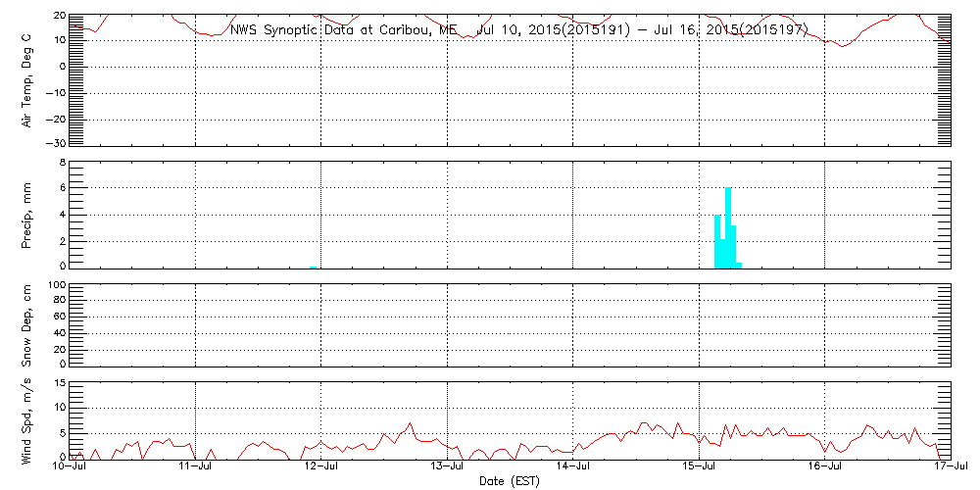Click the '8' precipitation axis tick label

[61, 162]
